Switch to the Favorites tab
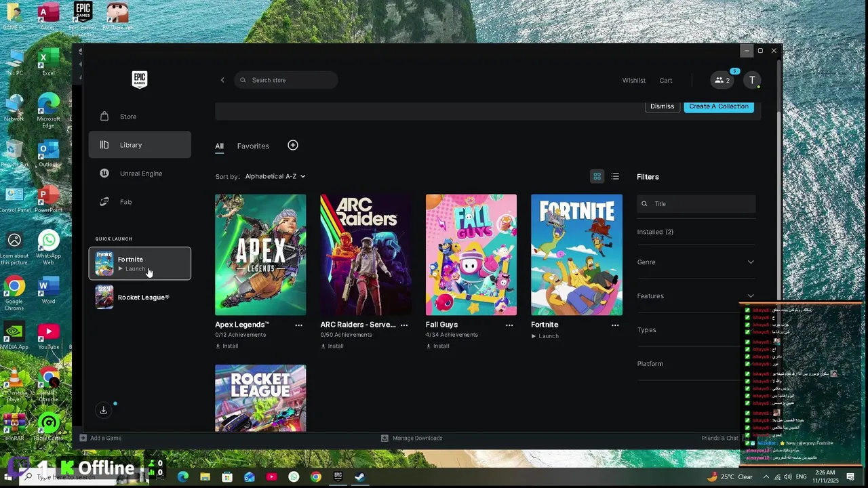Viewport: 868px width, 488px height. tap(253, 146)
